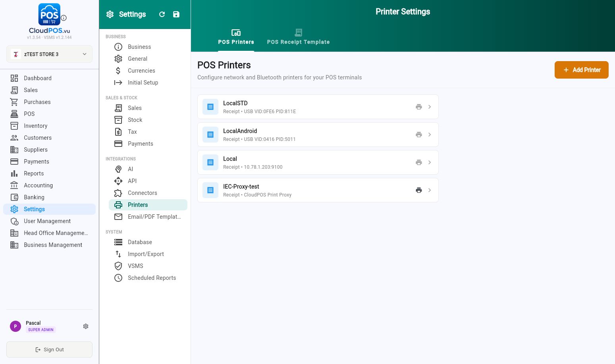
Task: Open Email/PDF Templates settings item
Action: point(148,217)
